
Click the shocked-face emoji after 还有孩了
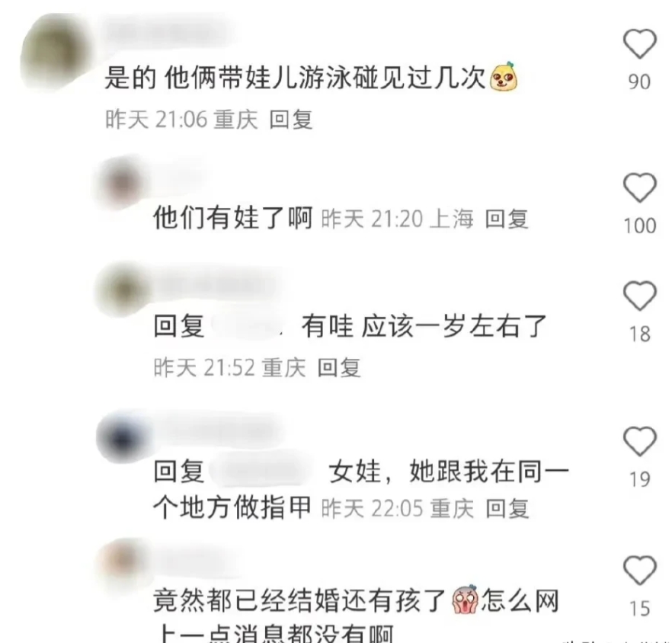point(466,599)
